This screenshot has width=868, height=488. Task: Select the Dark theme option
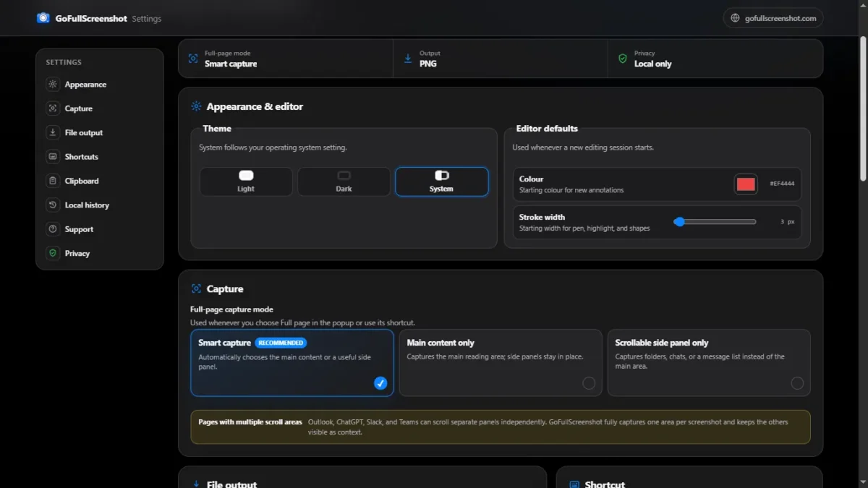[344, 181]
